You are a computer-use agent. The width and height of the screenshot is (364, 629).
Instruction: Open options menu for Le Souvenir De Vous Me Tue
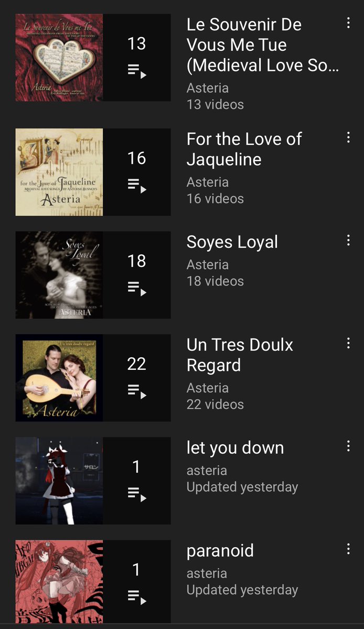[348, 23]
